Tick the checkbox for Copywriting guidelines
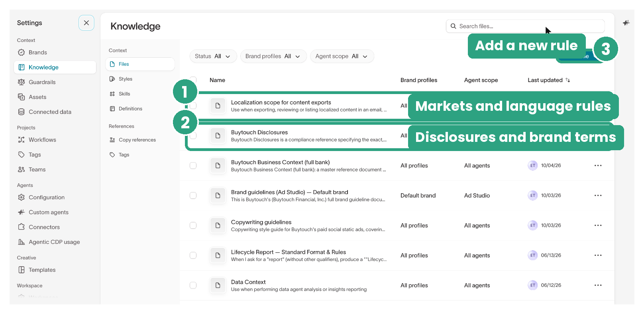 193,225
